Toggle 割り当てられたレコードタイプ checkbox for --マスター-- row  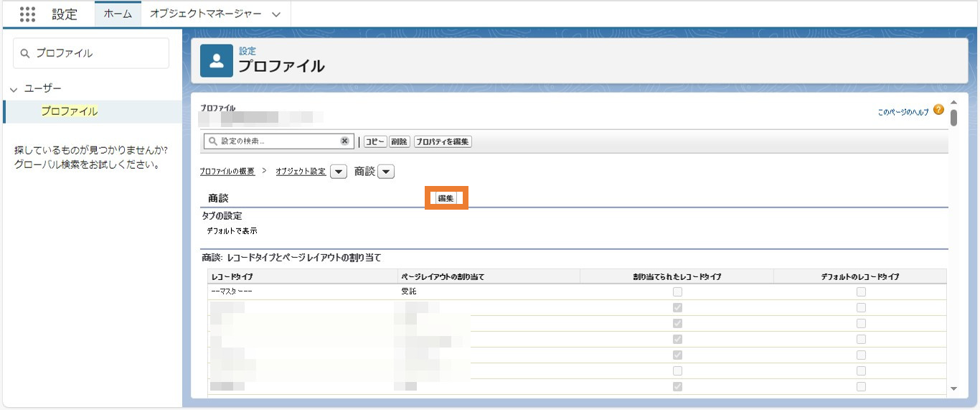pos(677,292)
